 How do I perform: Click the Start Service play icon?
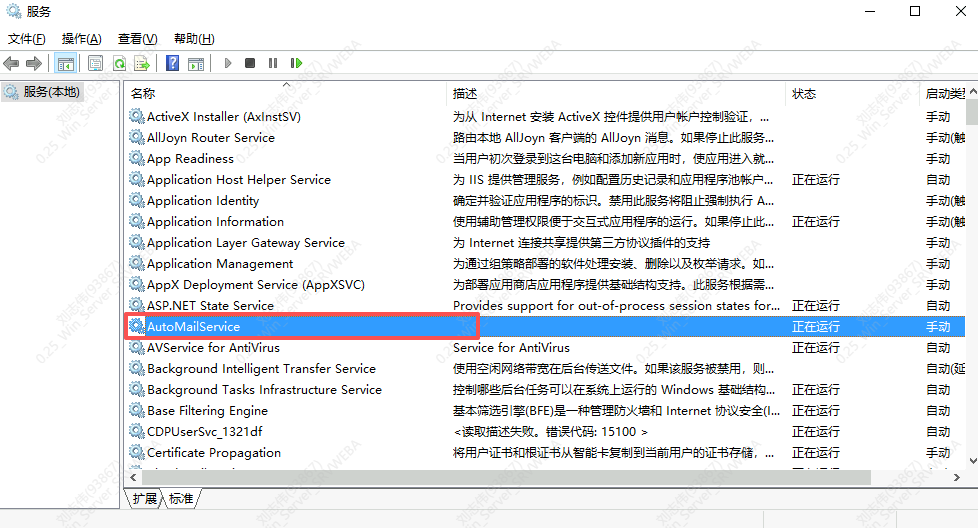click(x=228, y=63)
